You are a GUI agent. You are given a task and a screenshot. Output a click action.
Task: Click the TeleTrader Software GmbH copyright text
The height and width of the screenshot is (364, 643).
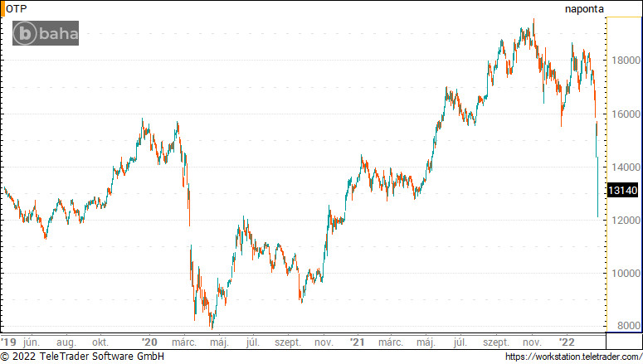[82, 357]
